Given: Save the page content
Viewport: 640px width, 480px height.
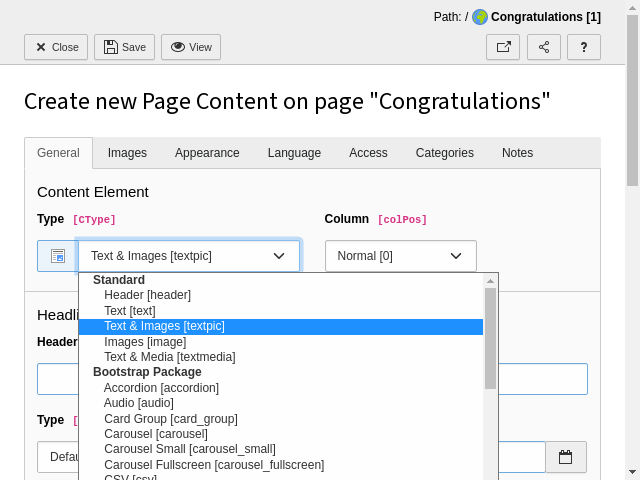Looking at the screenshot, I should [125, 47].
